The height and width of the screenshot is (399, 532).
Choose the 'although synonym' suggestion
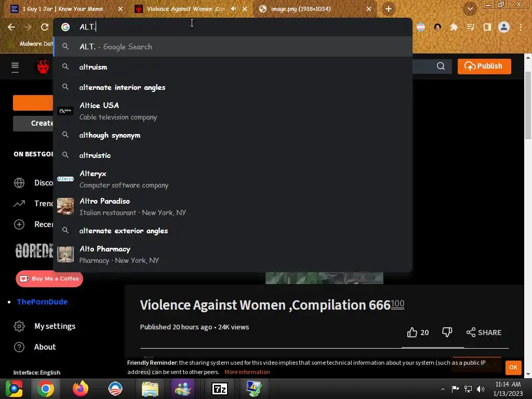pyautogui.click(x=233, y=136)
